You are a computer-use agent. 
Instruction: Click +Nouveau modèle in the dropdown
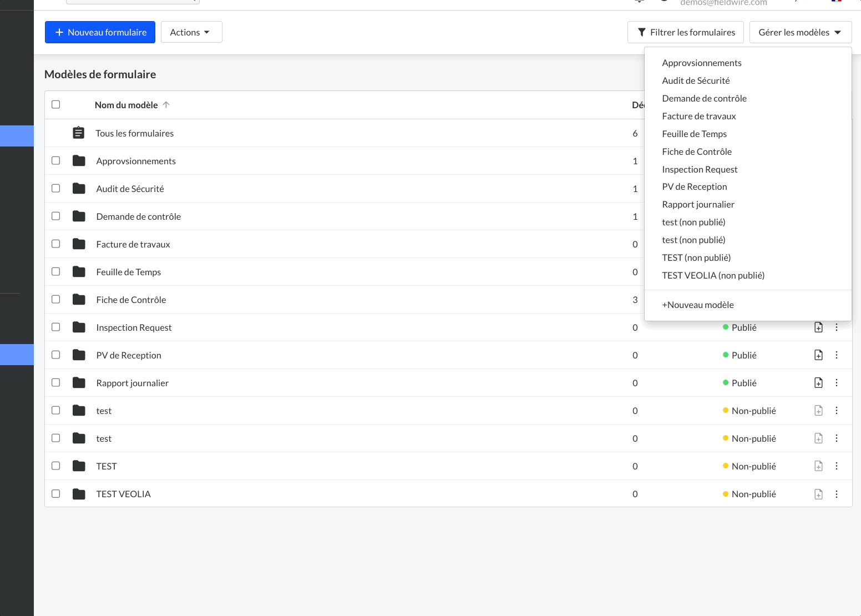pyautogui.click(x=697, y=305)
